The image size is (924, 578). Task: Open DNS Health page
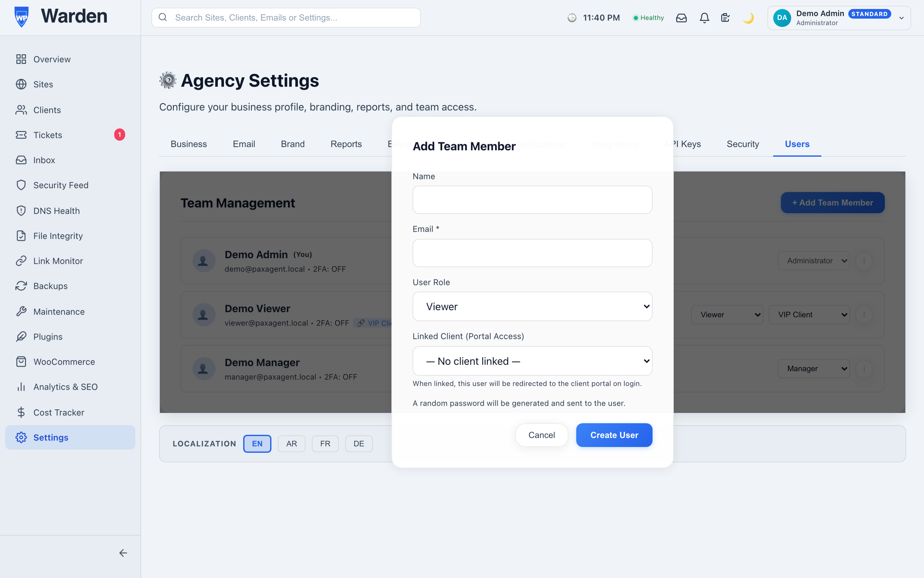coord(70,211)
